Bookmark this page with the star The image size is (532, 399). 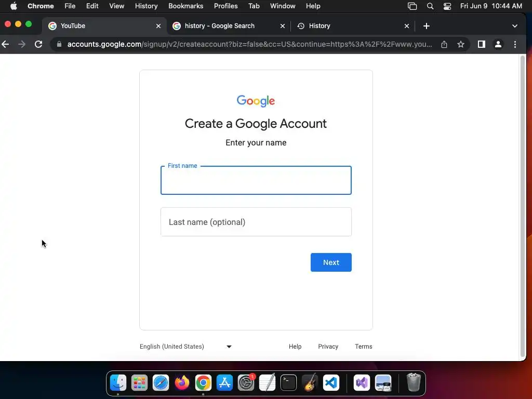(460, 44)
